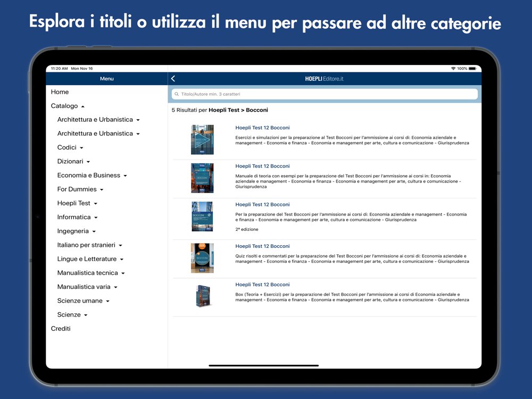Expand the Manualistica tecnica category
The width and height of the screenshot is (532, 399).
point(91,273)
